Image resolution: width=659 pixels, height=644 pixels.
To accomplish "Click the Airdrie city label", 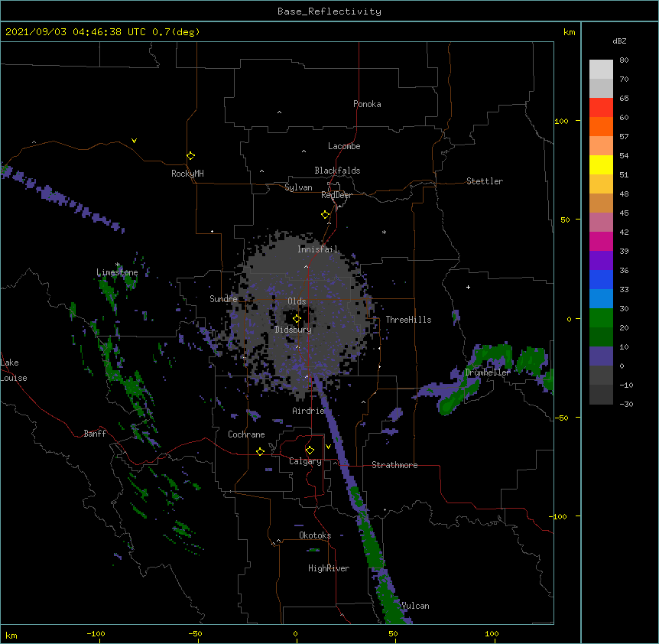I will 308,411.
